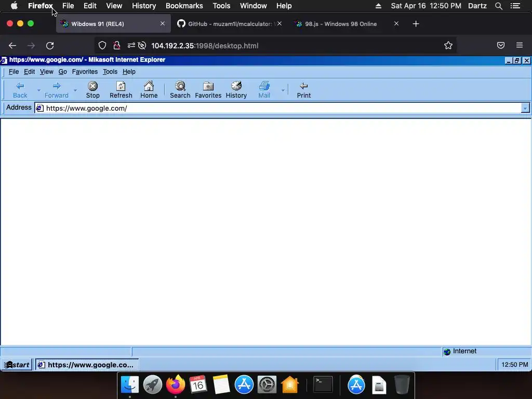This screenshot has width=532, height=399.
Task: Expand the Forward history dropdown arrow
Action: point(75,90)
